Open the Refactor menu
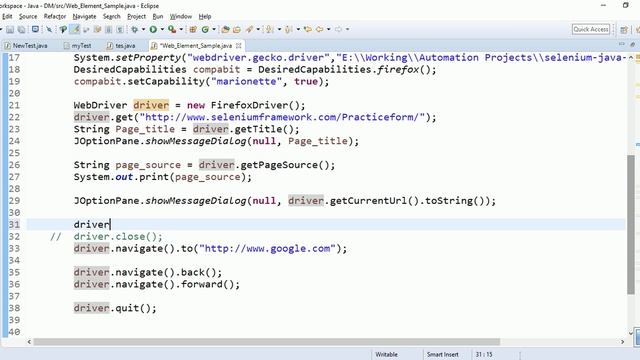The width and height of the screenshot is (640, 360). (55, 16)
